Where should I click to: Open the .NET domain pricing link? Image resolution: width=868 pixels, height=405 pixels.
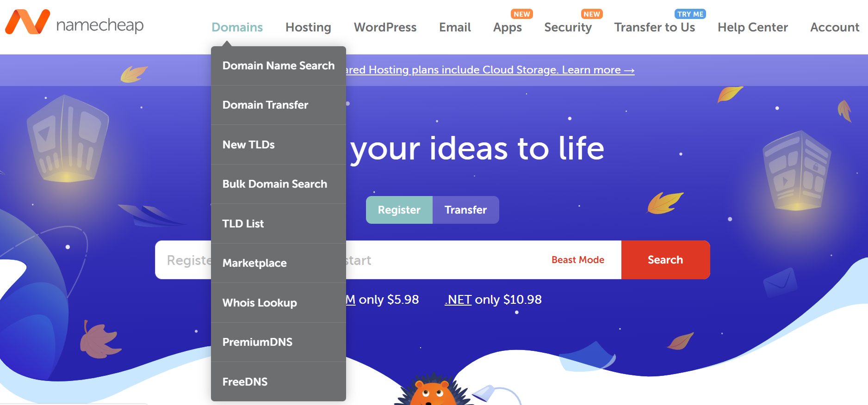(x=458, y=300)
